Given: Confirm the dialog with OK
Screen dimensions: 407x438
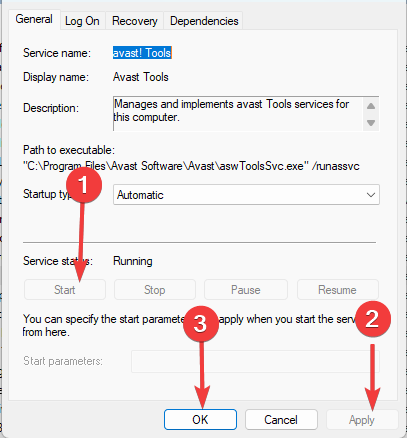Looking at the screenshot, I should tap(200, 420).
